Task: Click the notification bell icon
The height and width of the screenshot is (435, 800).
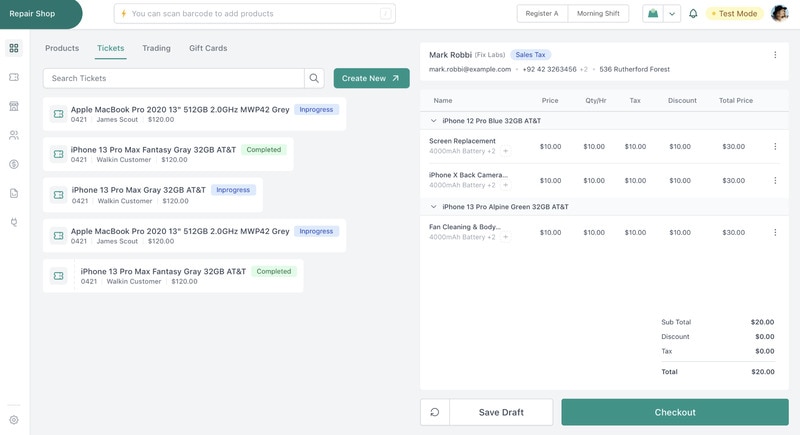Action: [693, 14]
